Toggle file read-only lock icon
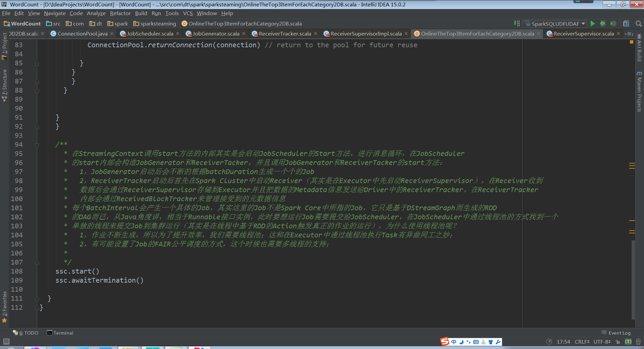 coord(618,342)
